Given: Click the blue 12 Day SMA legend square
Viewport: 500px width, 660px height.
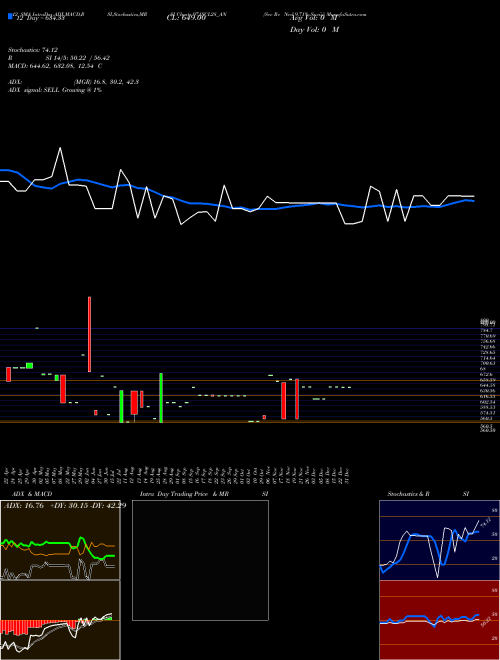Looking at the screenshot, I should [x=10, y=16].
